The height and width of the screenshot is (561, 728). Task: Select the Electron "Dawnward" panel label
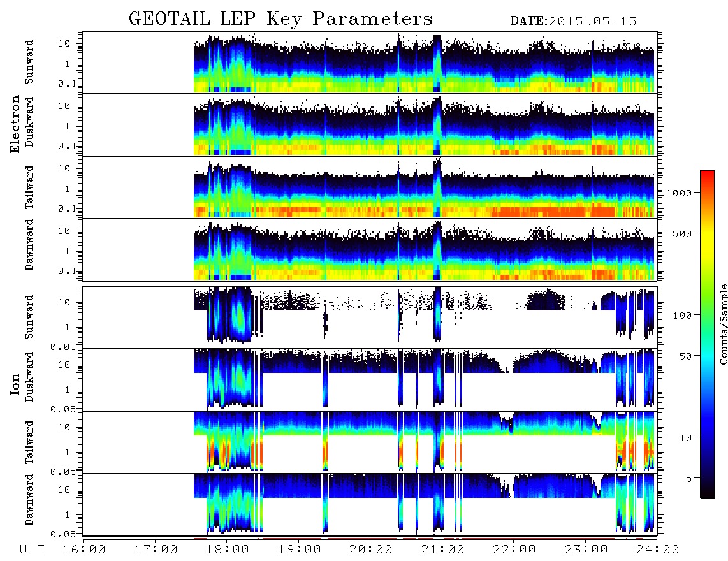(x=29, y=245)
